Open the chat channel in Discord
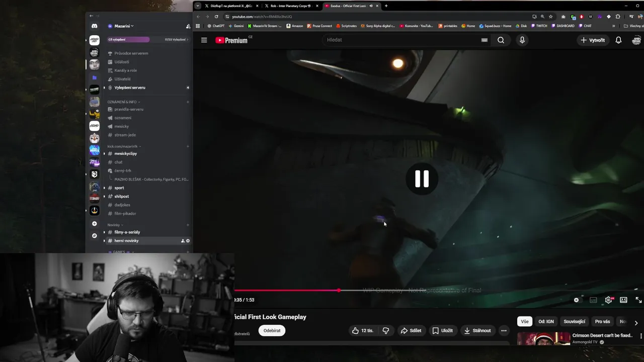Screen dimensions: 644x362 [118, 162]
